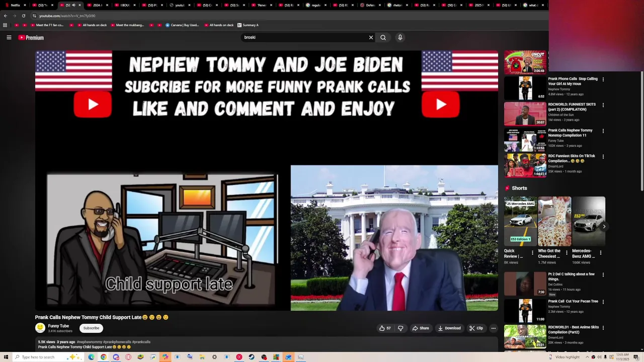This screenshot has width=644, height=362.
Task: Like the video (57 likes)
Action: (385, 328)
